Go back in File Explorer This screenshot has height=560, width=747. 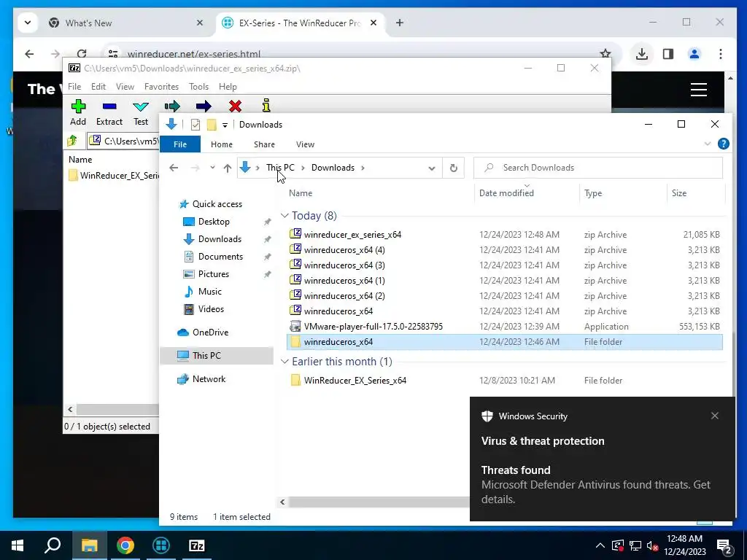point(174,168)
